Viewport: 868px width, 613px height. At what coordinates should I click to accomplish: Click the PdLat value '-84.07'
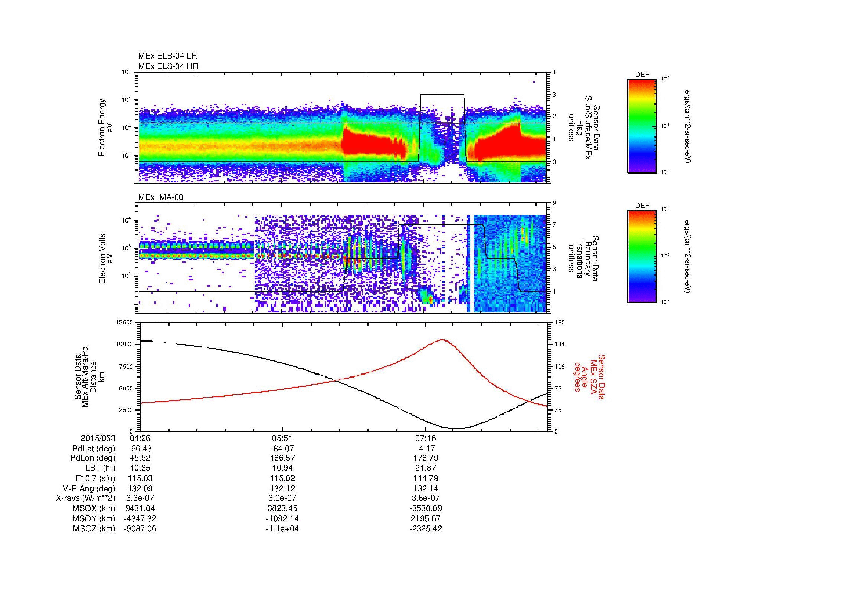point(282,448)
